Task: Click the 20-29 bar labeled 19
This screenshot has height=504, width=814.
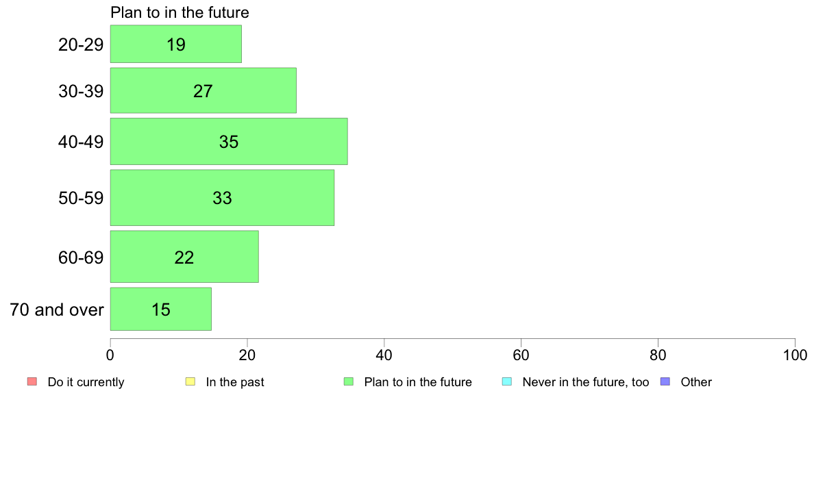Action: tap(176, 44)
